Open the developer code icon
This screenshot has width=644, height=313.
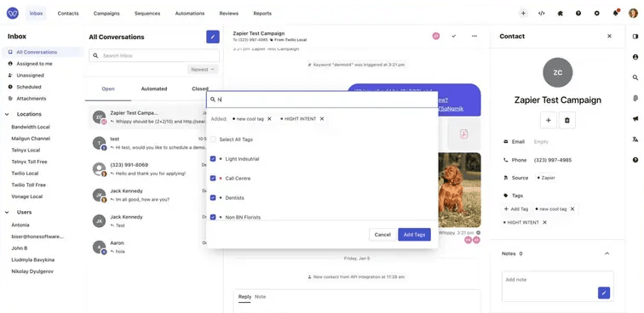point(541,13)
